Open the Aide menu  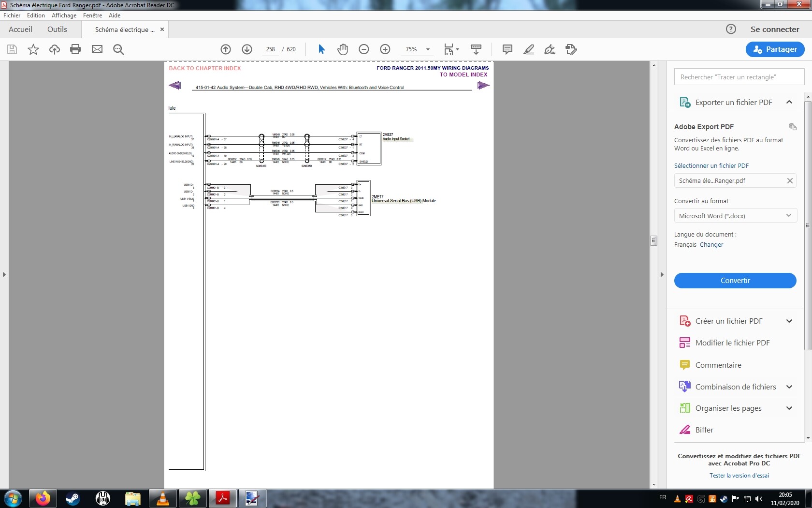coord(115,15)
